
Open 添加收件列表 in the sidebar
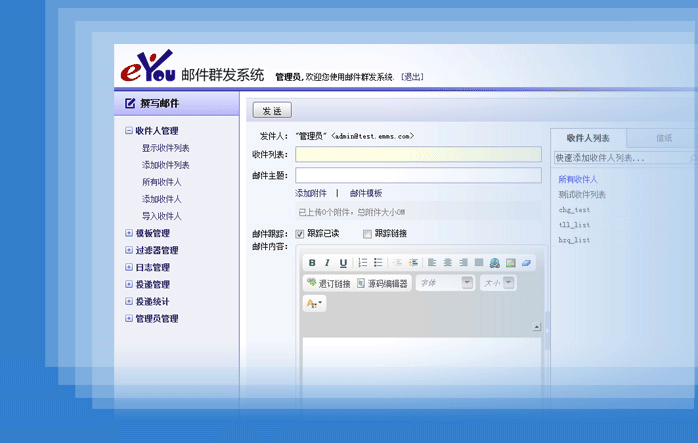click(166, 165)
